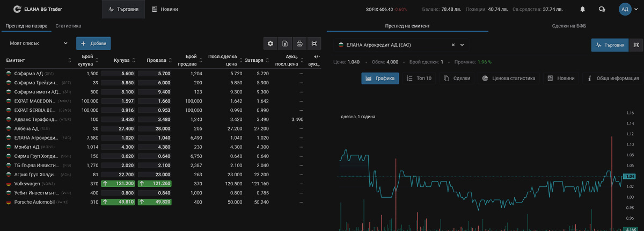Click the Добави add button

93,43
